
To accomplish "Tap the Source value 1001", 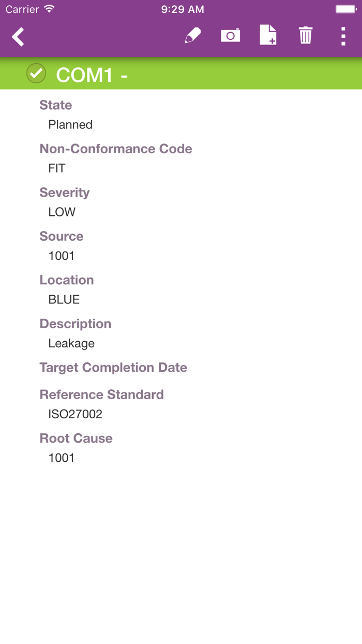I will pos(62,256).
